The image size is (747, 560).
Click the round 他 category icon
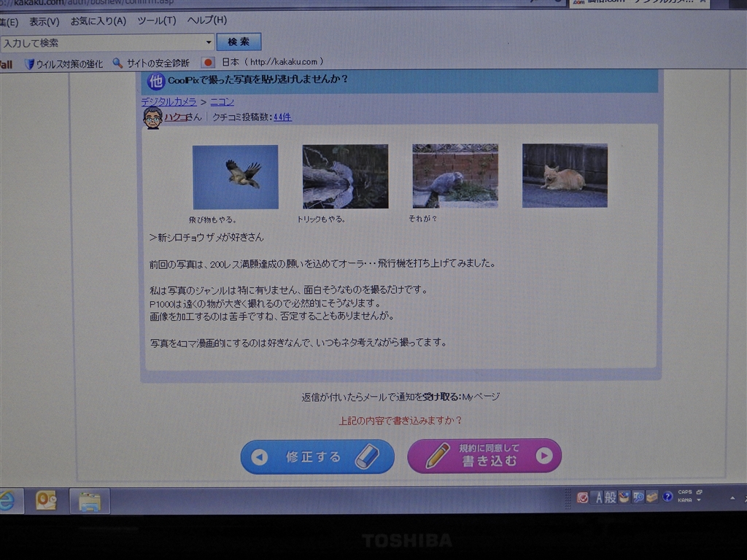156,82
